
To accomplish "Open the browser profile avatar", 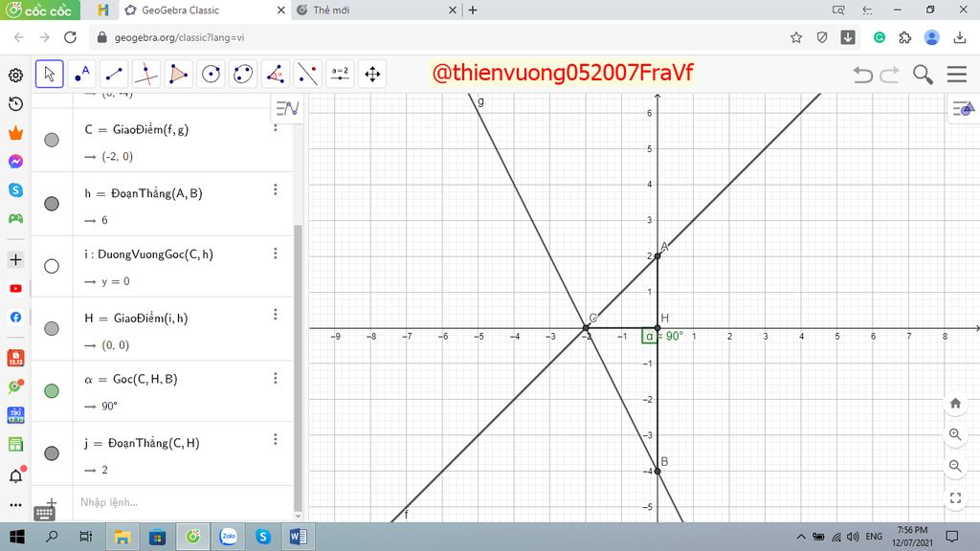I will tap(931, 37).
